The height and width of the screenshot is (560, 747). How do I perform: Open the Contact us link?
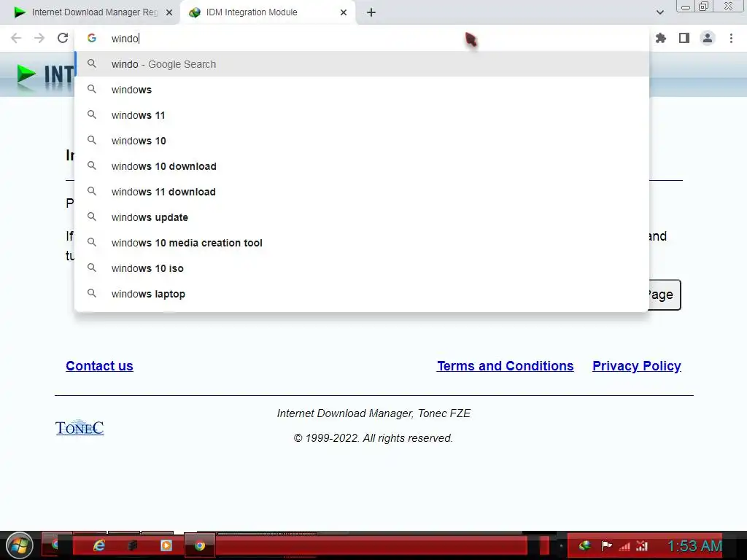[x=99, y=366]
